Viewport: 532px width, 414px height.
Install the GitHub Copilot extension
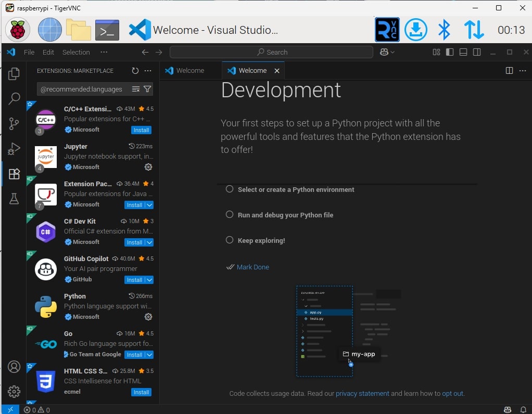tap(134, 280)
